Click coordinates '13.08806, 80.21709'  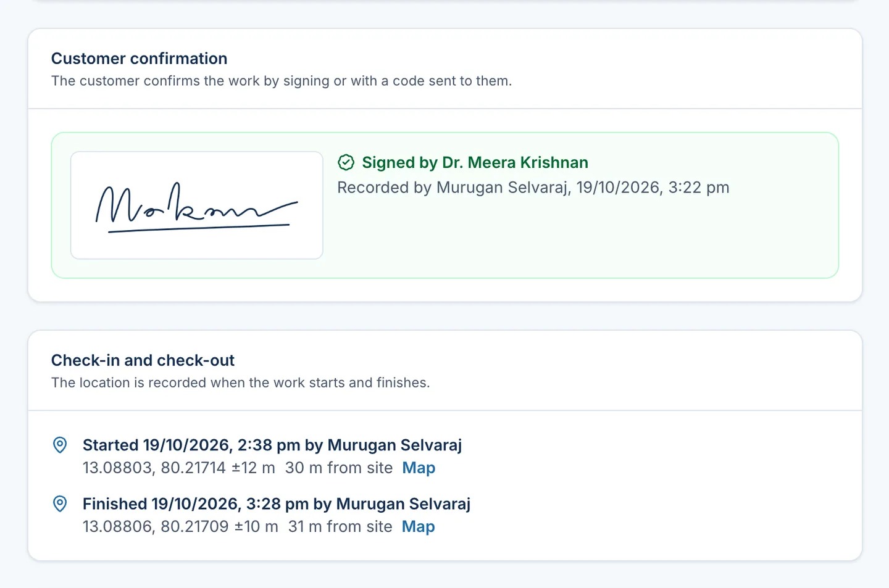(156, 526)
